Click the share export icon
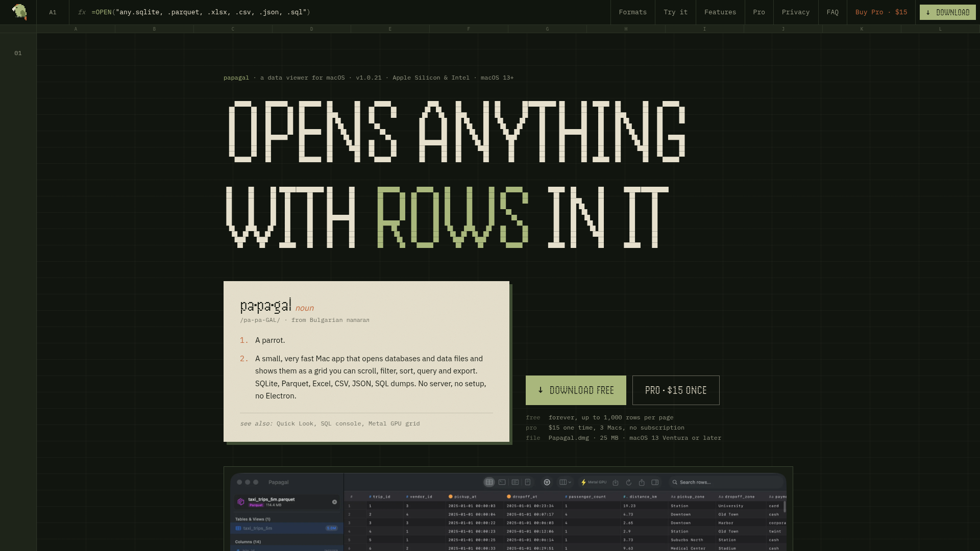The height and width of the screenshot is (551, 980). 642,482
